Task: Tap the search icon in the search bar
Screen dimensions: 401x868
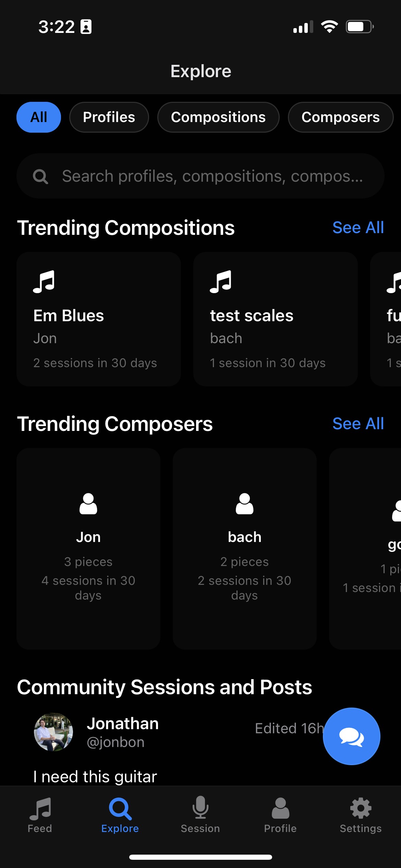Action: click(x=40, y=176)
